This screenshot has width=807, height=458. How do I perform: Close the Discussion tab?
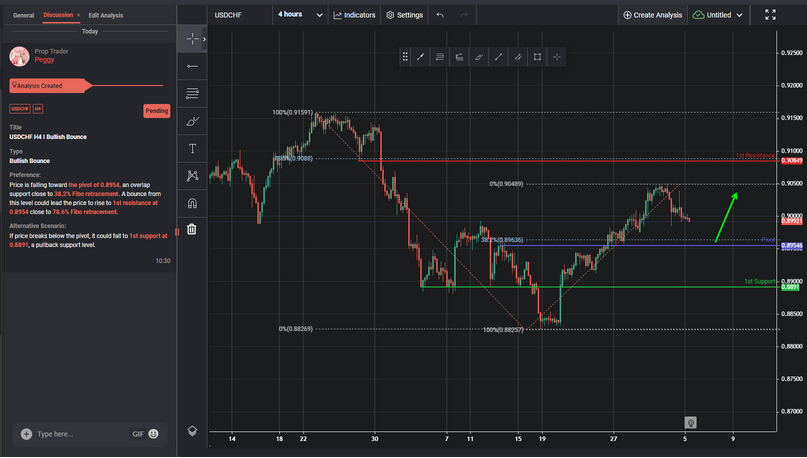point(78,15)
